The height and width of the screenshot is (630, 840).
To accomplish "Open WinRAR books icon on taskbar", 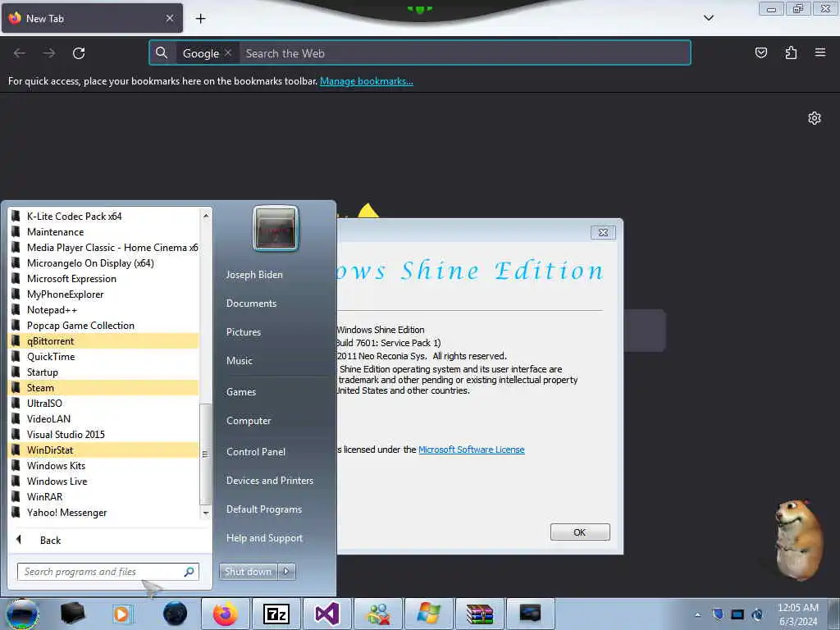I will coord(479,614).
